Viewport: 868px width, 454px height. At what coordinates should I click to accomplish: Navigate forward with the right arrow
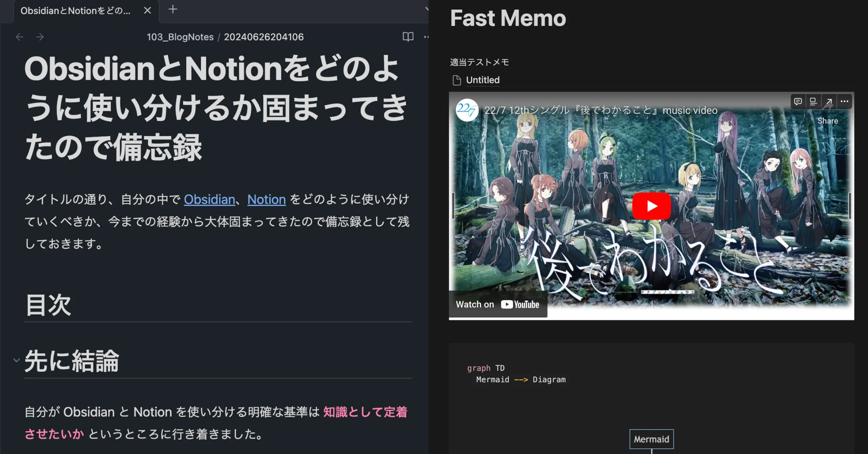[x=40, y=37]
